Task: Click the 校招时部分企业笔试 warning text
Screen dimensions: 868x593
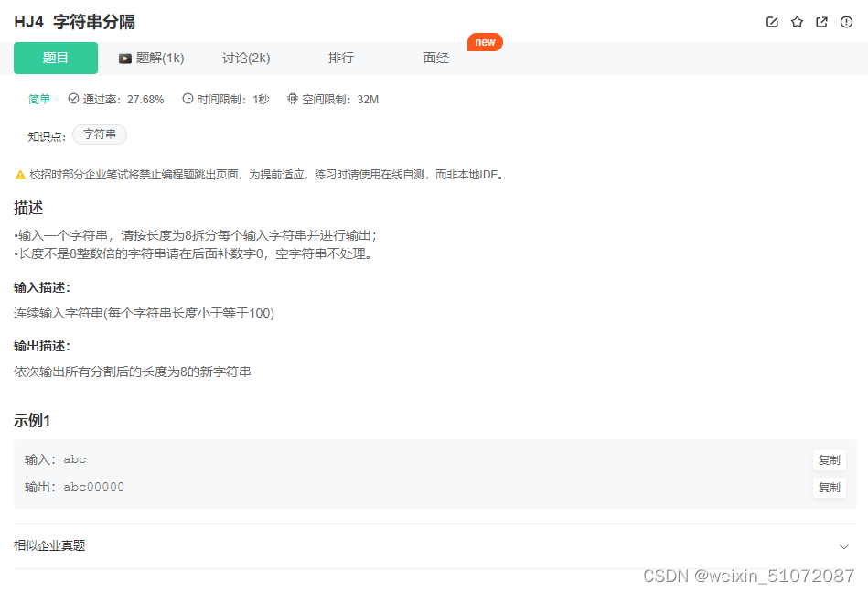Action: pos(267,175)
